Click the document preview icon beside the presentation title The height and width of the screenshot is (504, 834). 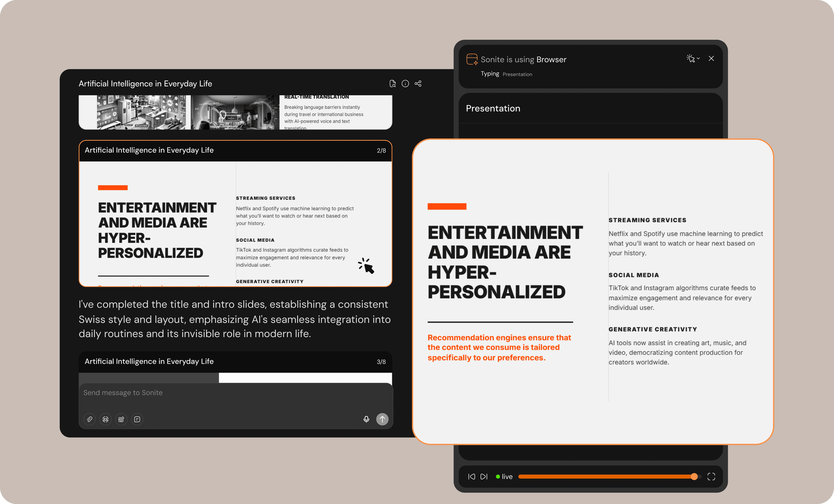pos(393,83)
